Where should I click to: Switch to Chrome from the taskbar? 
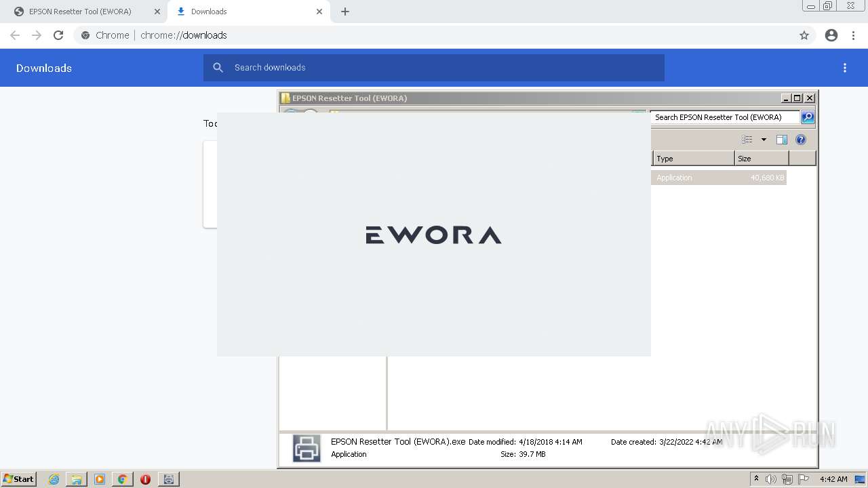point(122,479)
